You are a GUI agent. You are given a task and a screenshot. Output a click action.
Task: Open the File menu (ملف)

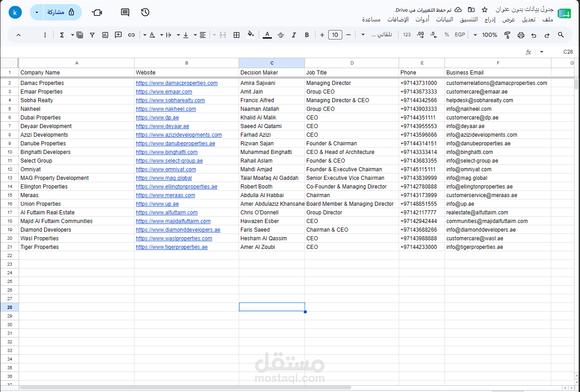pyautogui.click(x=548, y=20)
